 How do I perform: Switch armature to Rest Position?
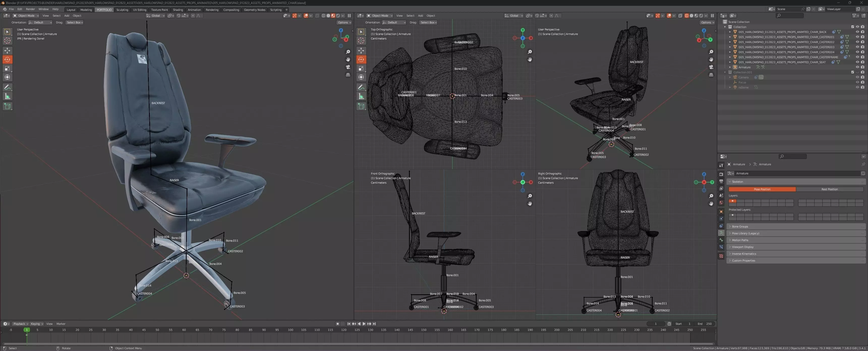pyautogui.click(x=829, y=189)
